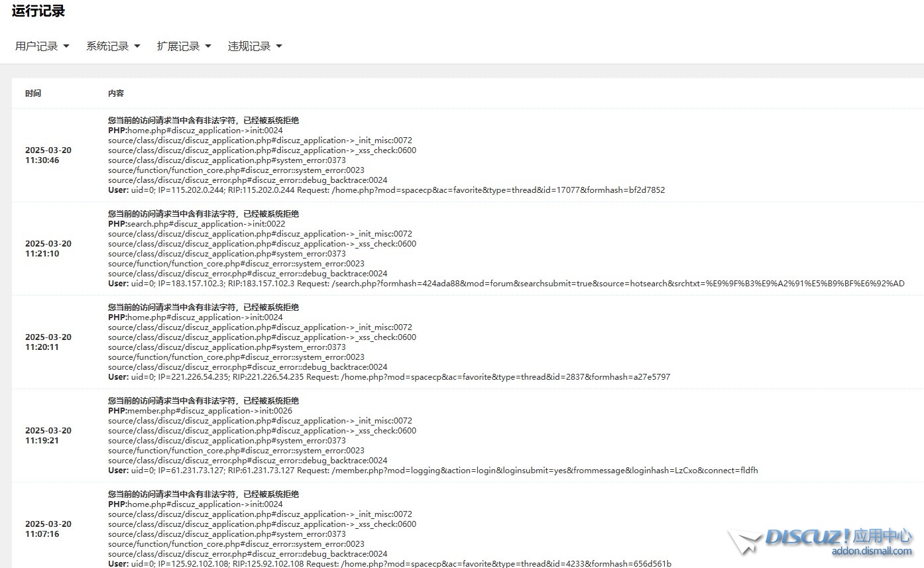Click the first entry's bold error message
Image resolution: width=924 pixels, height=568 pixels.
pos(203,121)
